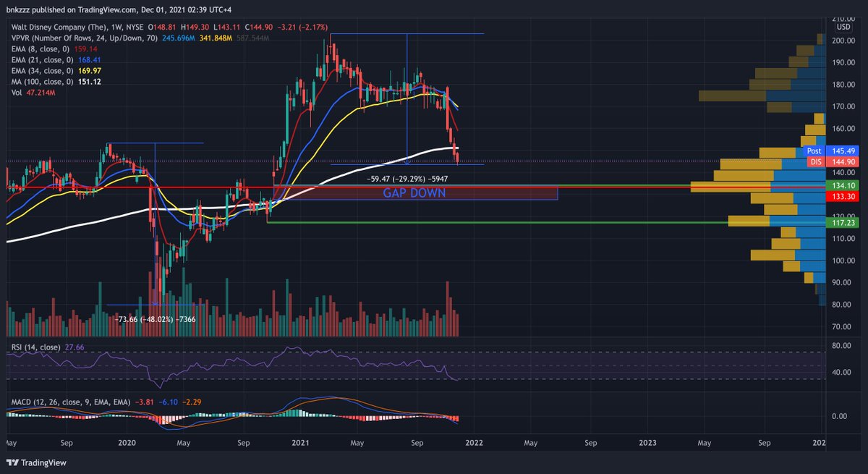This screenshot has height=474, width=868.
Task: Click the Post 145.49 price label
Action: tap(833, 151)
